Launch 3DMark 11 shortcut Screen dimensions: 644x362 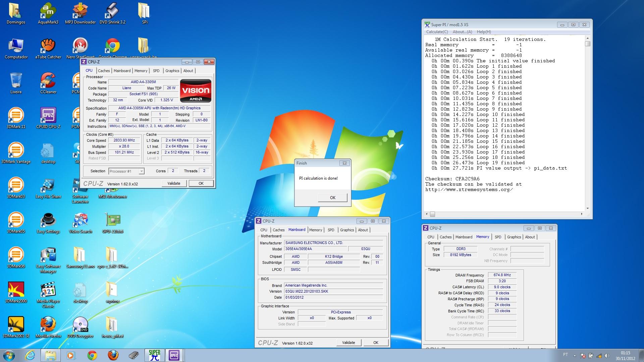16,118
